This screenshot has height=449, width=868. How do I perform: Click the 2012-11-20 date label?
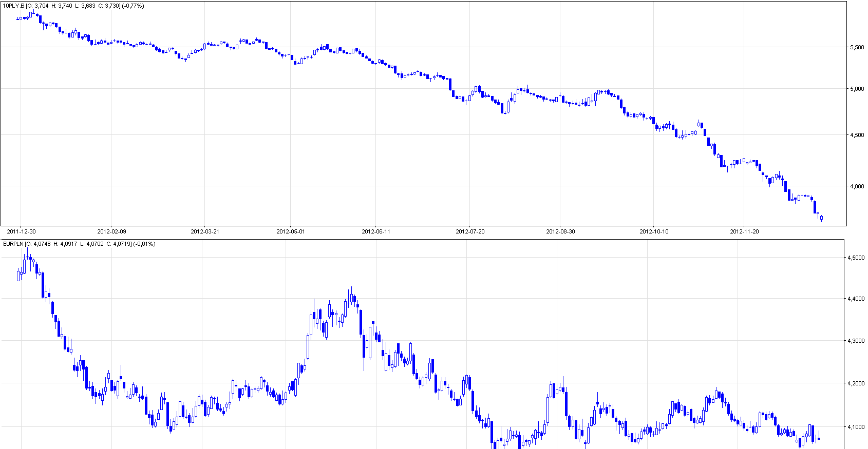coord(744,231)
